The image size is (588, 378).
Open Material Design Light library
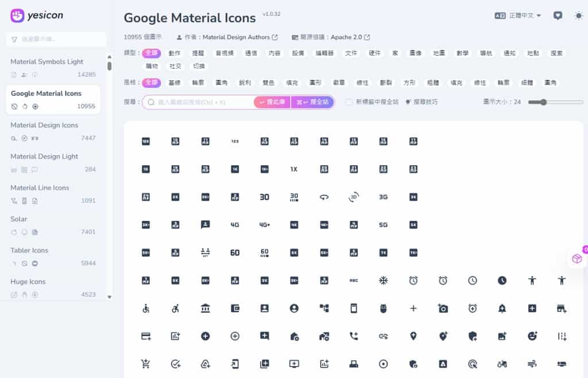pyautogui.click(x=53, y=162)
